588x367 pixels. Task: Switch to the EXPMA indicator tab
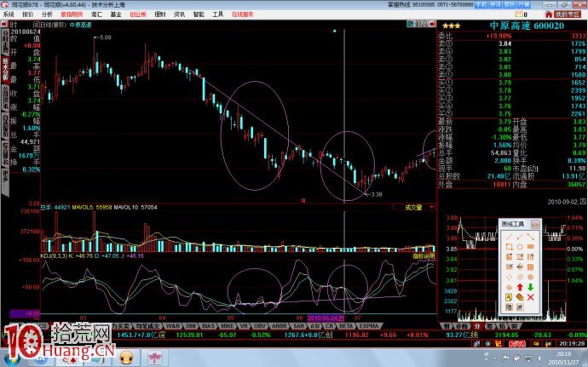pos(369,325)
